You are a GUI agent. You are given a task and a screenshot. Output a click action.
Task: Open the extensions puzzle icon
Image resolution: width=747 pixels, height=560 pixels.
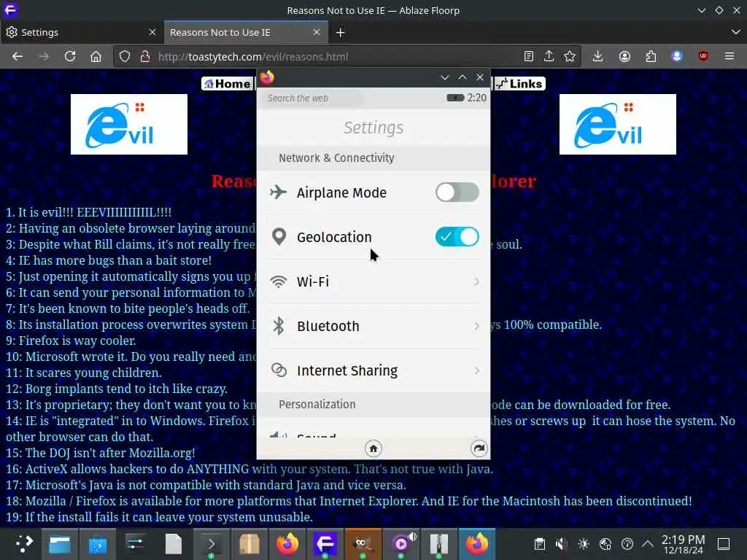(651, 57)
